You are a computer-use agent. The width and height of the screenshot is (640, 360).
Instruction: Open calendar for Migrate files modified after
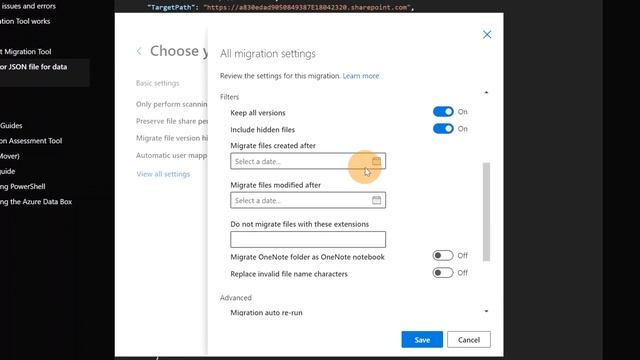(x=376, y=200)
